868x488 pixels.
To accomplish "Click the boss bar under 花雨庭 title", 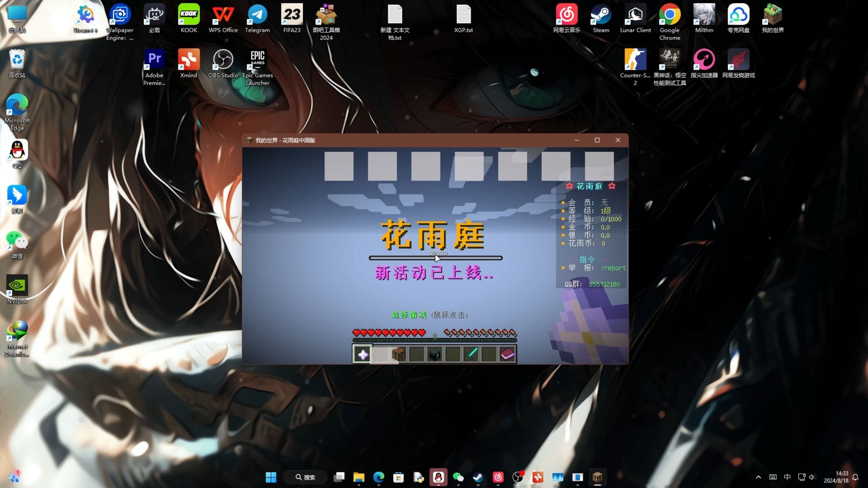I will pyautogui.click(x=436, y=258).
